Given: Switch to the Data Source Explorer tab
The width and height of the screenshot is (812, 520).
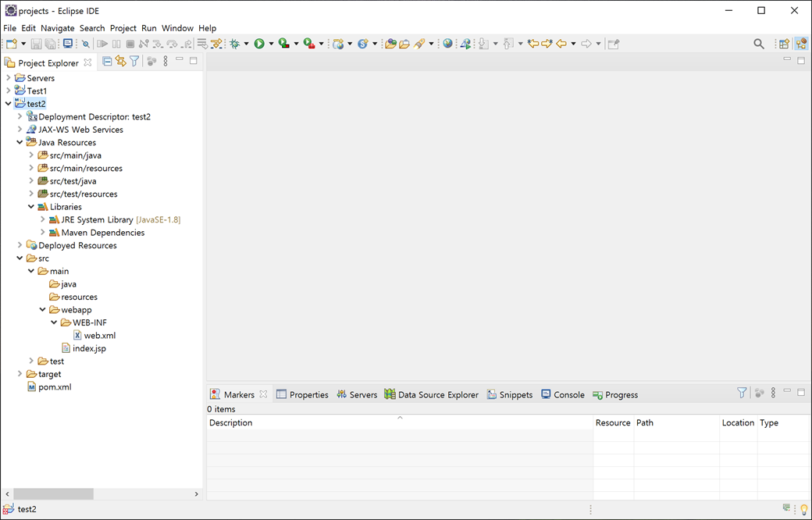Looking at the screenshot, I should (431, 394).
